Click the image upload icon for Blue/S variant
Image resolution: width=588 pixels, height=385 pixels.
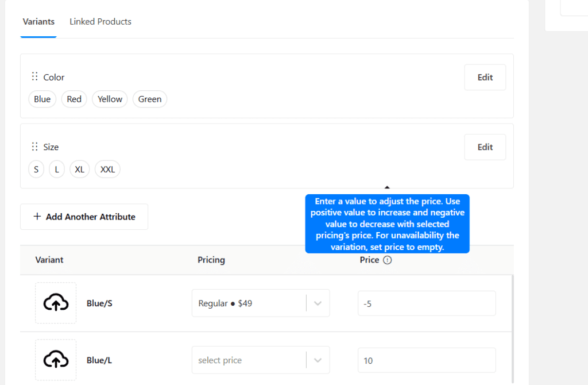tap(55, 303)
